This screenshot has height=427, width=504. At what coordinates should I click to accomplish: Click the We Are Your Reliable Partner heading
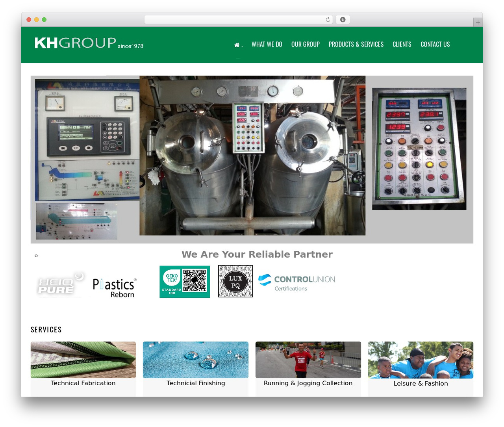(257, 254)
